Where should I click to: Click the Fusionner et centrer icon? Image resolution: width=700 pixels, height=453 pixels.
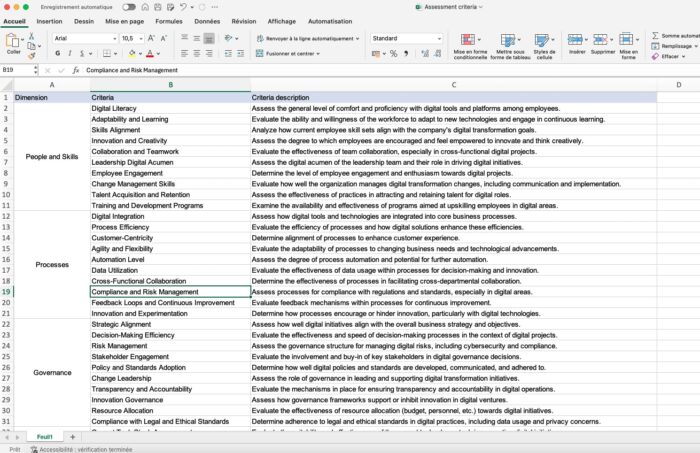pyautogui.click(x=259, y=54)
